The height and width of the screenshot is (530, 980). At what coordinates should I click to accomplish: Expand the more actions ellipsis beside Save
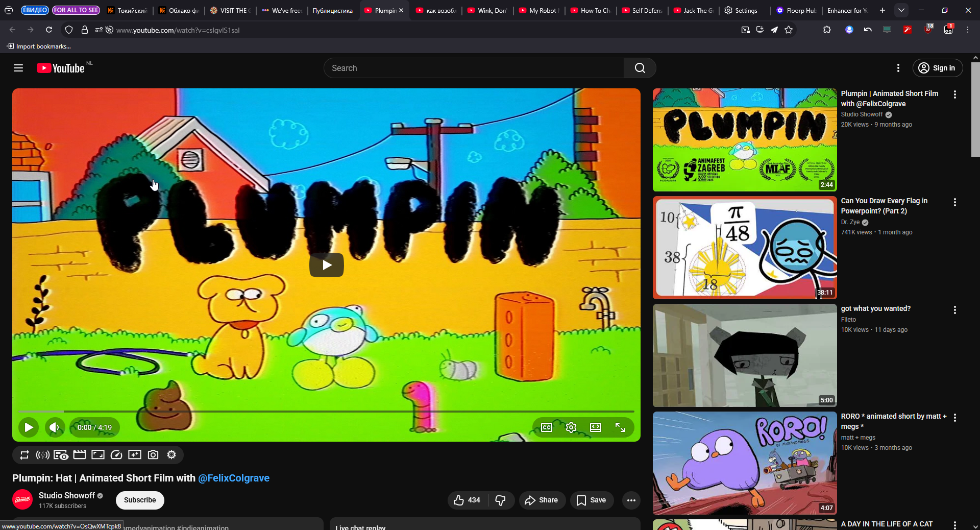point(631,500)
